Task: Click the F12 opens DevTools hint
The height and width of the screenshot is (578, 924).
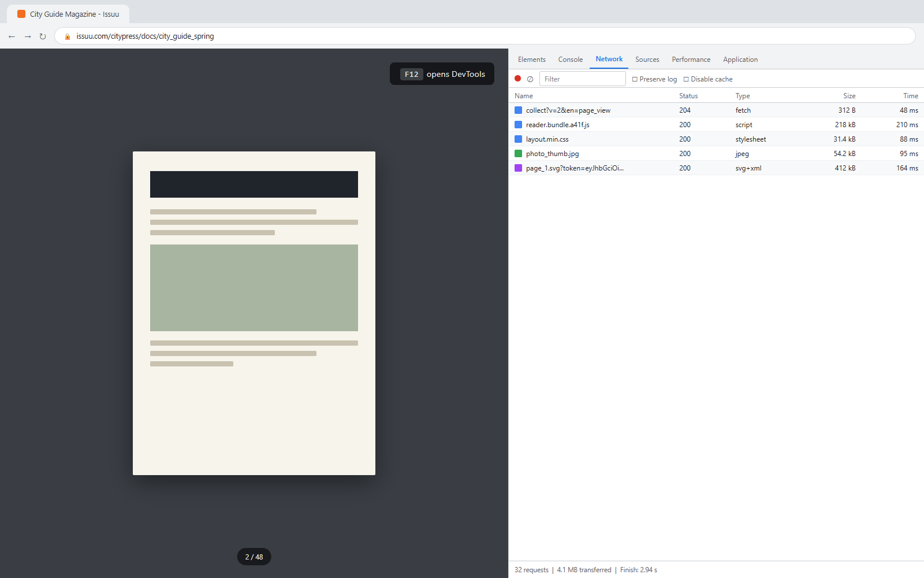Action: (x=442, y=74)
